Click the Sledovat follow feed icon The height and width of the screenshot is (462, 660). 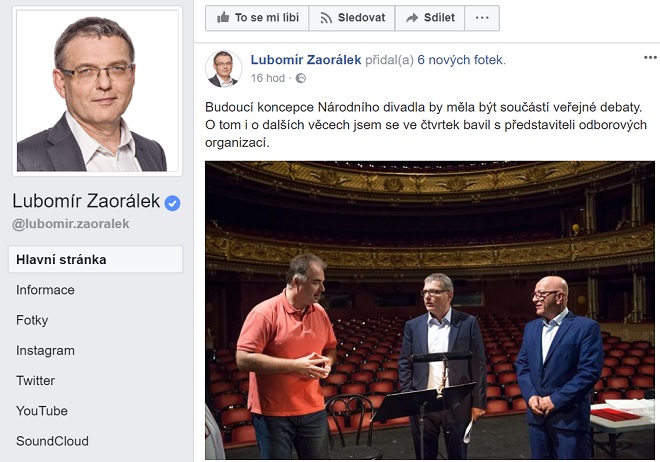[326, 18]
